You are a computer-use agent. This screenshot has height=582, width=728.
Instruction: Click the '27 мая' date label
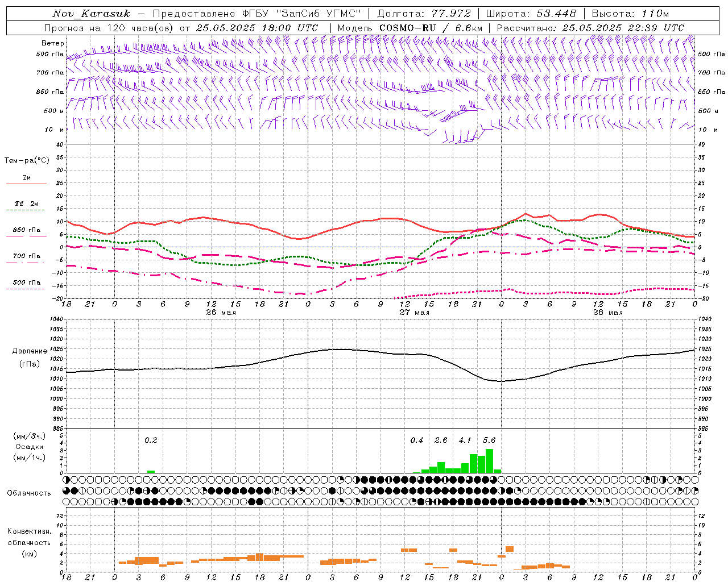pos(415,313)
